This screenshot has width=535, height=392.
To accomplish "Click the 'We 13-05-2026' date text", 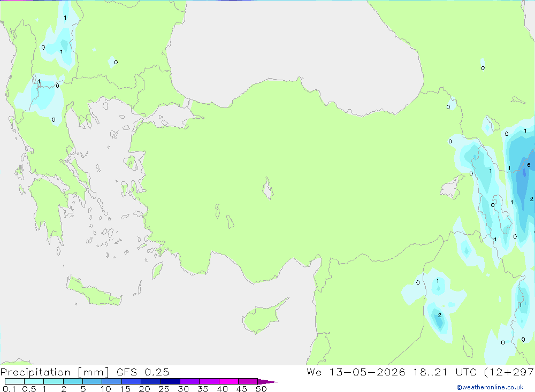I will pos(356,372).
